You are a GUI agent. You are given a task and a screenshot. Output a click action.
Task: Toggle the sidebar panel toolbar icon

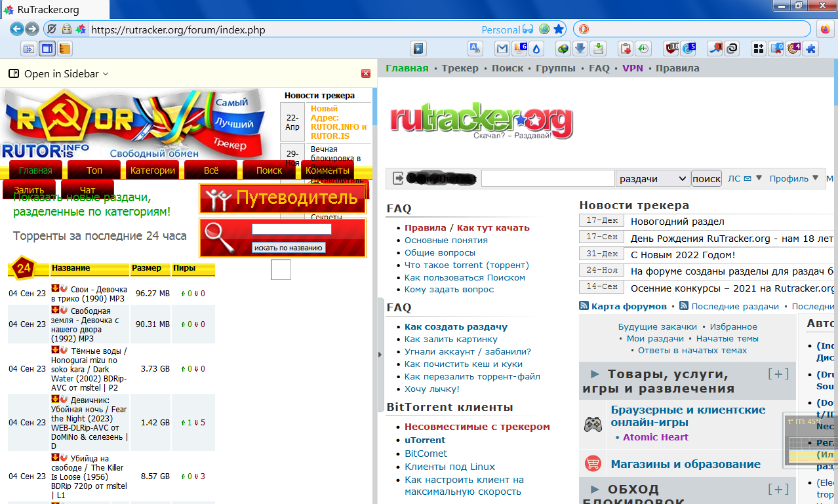click(47, 48)
